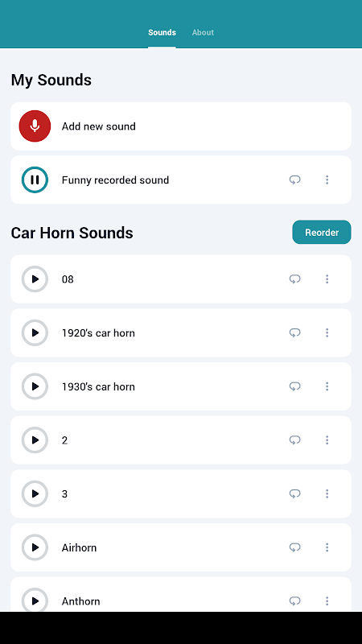Switch to the About tab
The image size is (362, 644).
pos(203,32)
